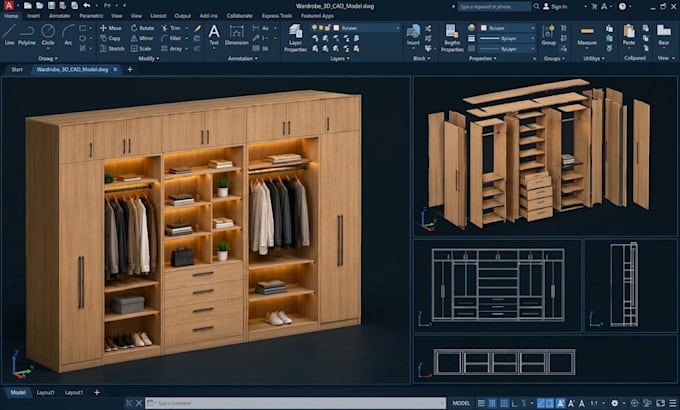Expand the Groups panel

pyautogui.click(x=554, y=58)
